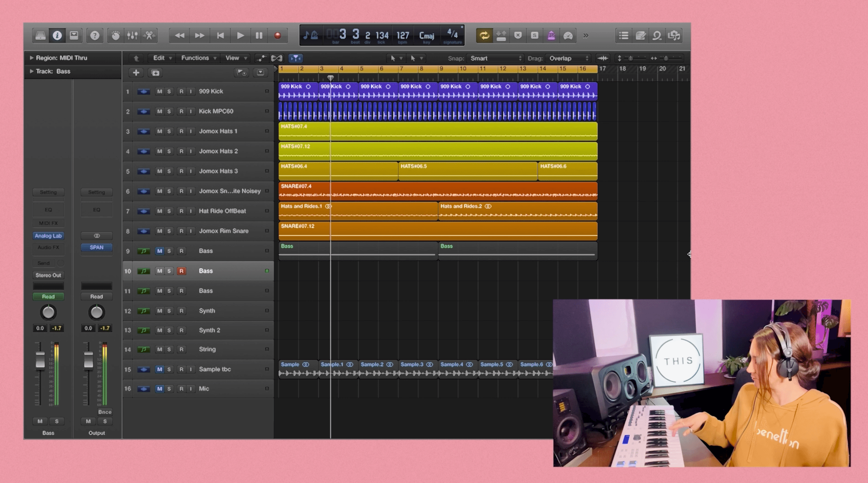Open the Loop Browser icon
The width and height of the screenshot is (868, 483).
click(x=657, y=36)
